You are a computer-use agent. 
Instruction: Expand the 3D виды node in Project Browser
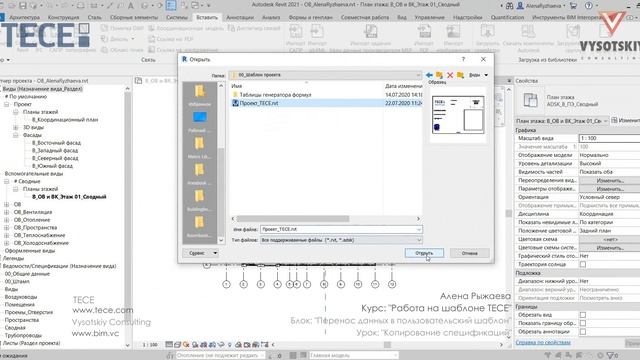pos(16,127)
